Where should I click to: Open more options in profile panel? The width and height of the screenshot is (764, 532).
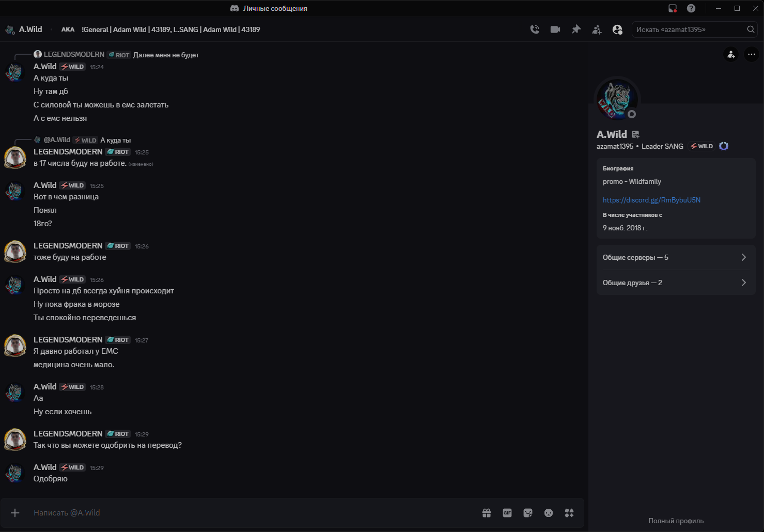[x=752, y=54]
